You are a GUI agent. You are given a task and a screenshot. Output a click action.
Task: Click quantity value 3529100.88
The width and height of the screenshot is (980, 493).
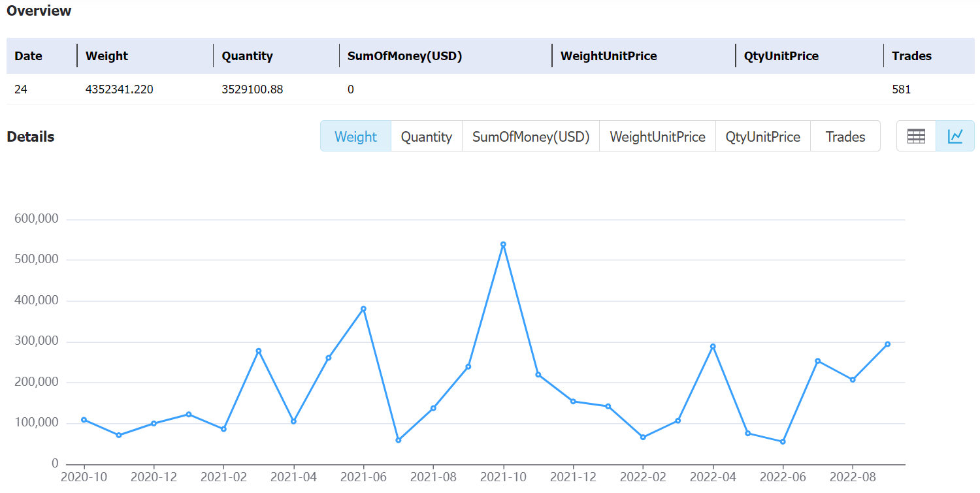[253, 89]
